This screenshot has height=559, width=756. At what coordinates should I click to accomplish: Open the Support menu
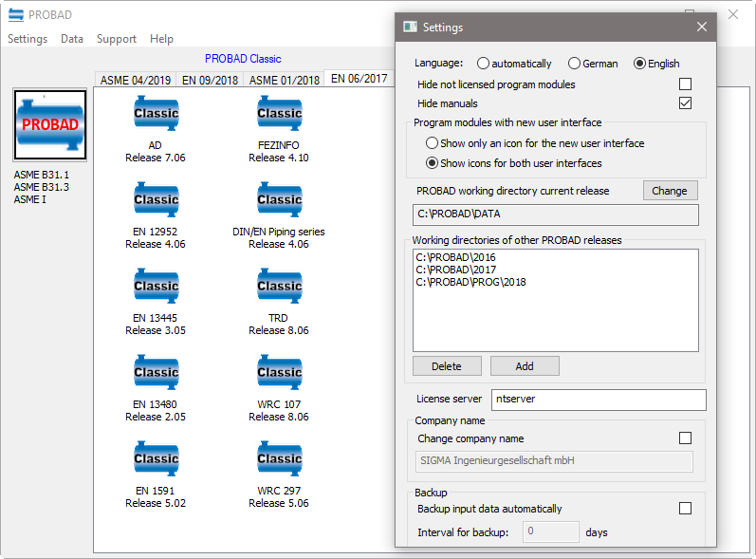pyautogui.click(x=116, y=39)
